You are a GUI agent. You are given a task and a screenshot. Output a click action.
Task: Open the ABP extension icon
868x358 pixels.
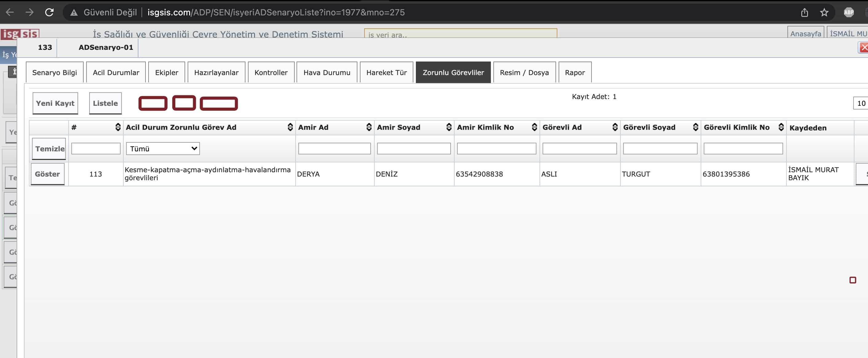[848, 13]
